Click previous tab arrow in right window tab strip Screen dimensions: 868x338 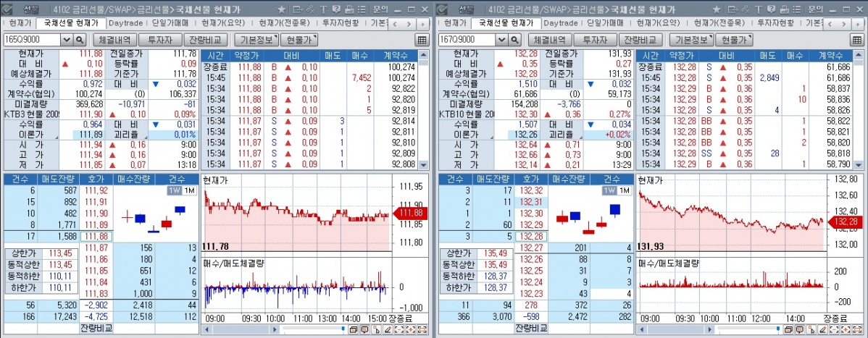830,25
